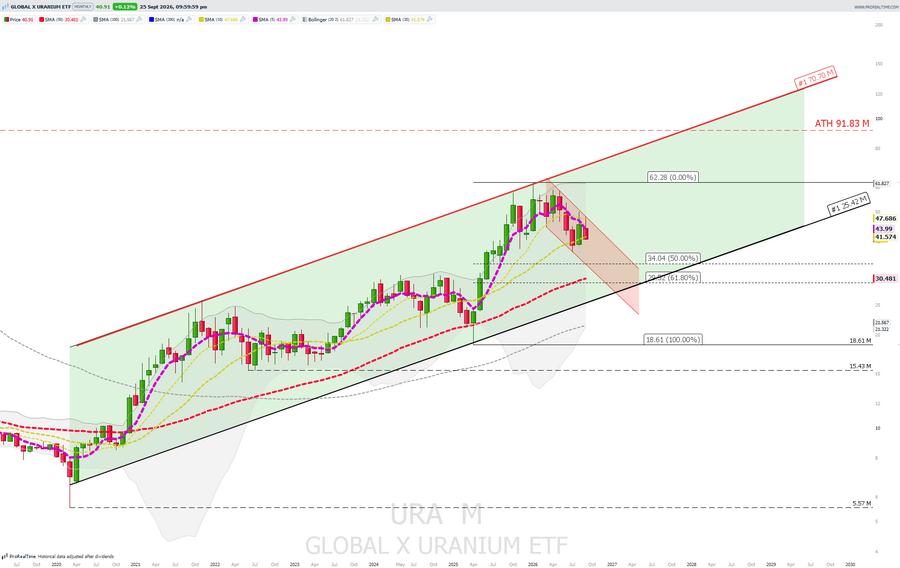Open settings wrench for SMA 5 indicator
900x568 pixels.
pos(293,20)
